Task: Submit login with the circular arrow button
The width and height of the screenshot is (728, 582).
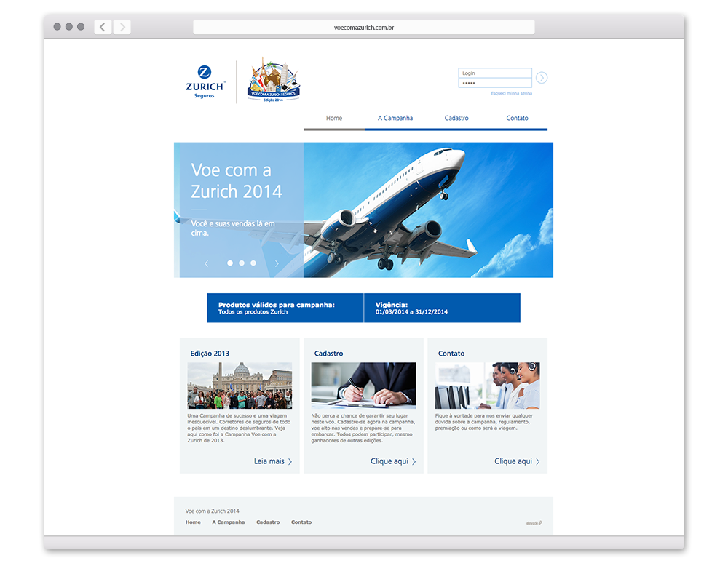Action: coord(542,78)
